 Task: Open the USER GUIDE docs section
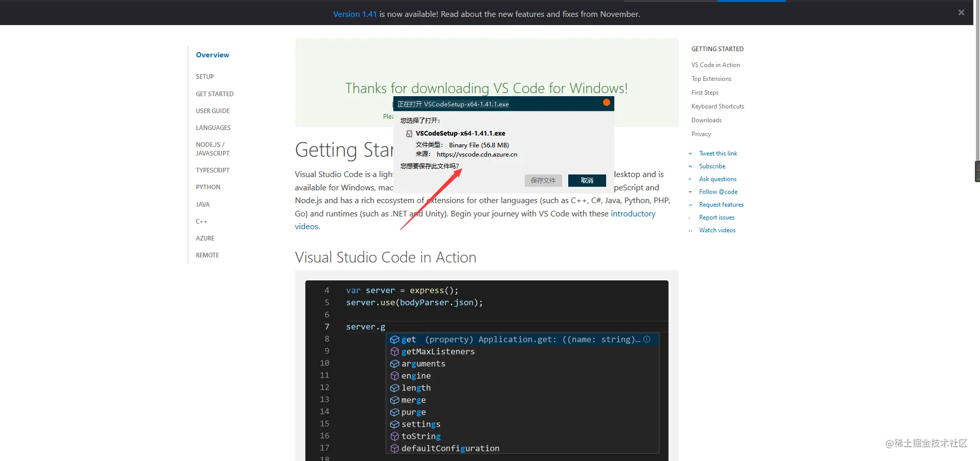click(213, 111)
